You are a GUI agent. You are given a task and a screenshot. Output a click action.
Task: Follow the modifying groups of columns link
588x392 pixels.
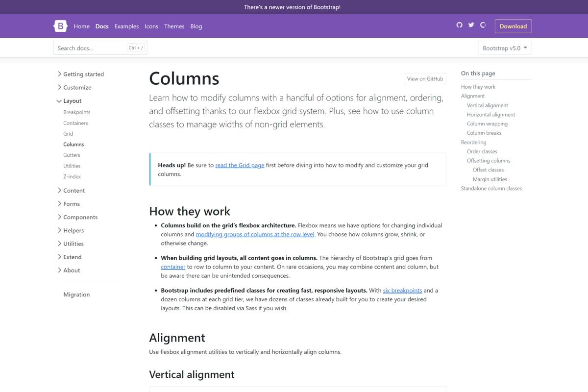(x=255, y=234)
